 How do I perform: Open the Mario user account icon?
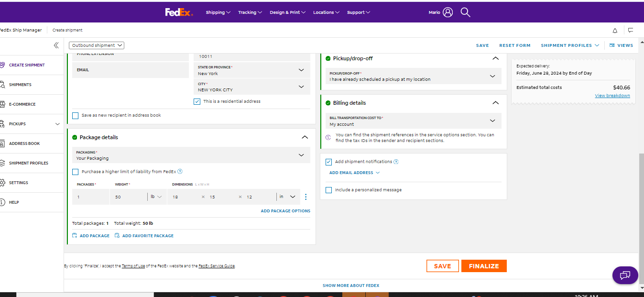tap(448, 12)
